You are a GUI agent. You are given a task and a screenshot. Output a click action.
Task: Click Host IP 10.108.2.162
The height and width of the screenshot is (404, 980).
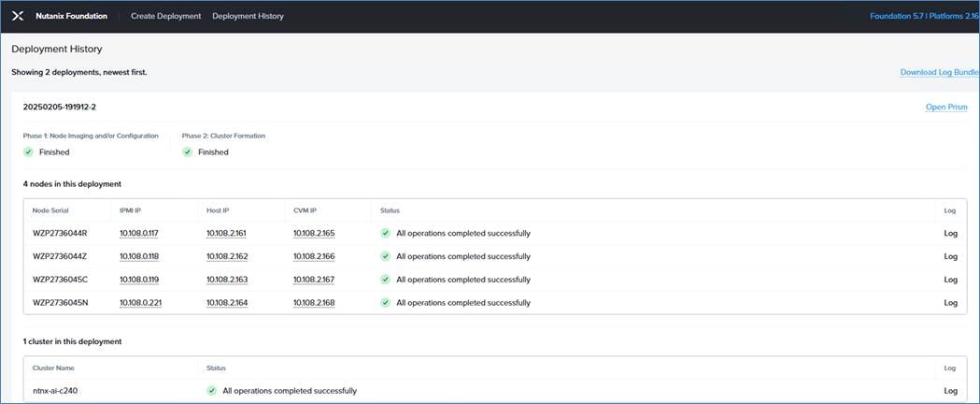tap(227, 257)
